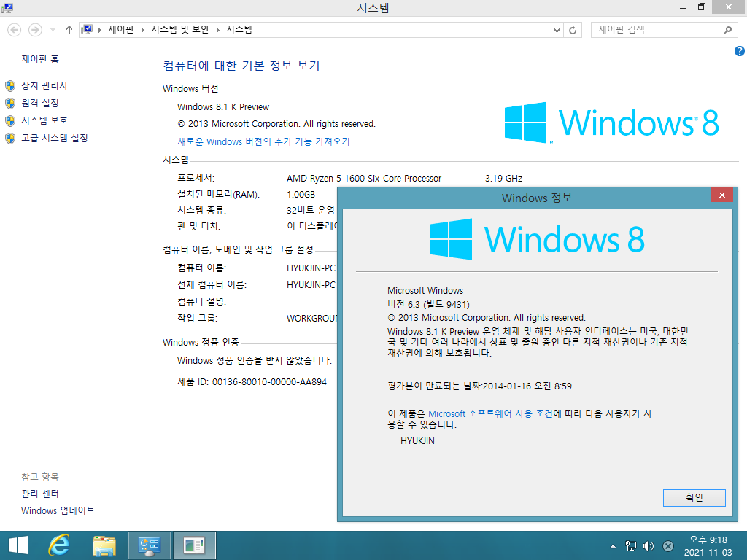Open Windows 업데이트 link
747x560 pixels.
(58, 510)
